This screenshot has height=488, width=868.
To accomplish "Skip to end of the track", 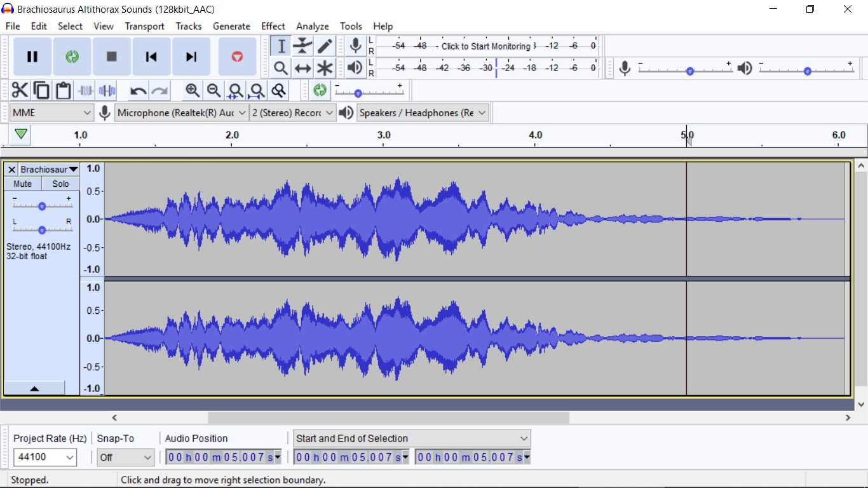I will [191, 57].
